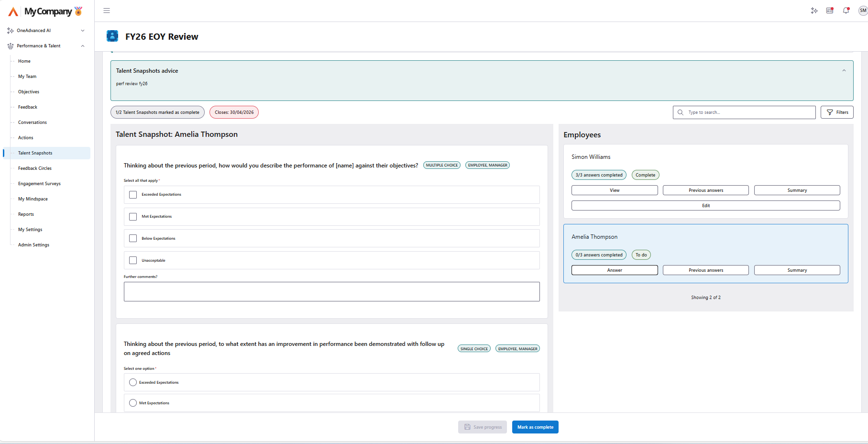Image resolution: width=868 pixels, height=444 pixels.
Task: Open the news card icon with red dot
Action: tap(830, 11)
